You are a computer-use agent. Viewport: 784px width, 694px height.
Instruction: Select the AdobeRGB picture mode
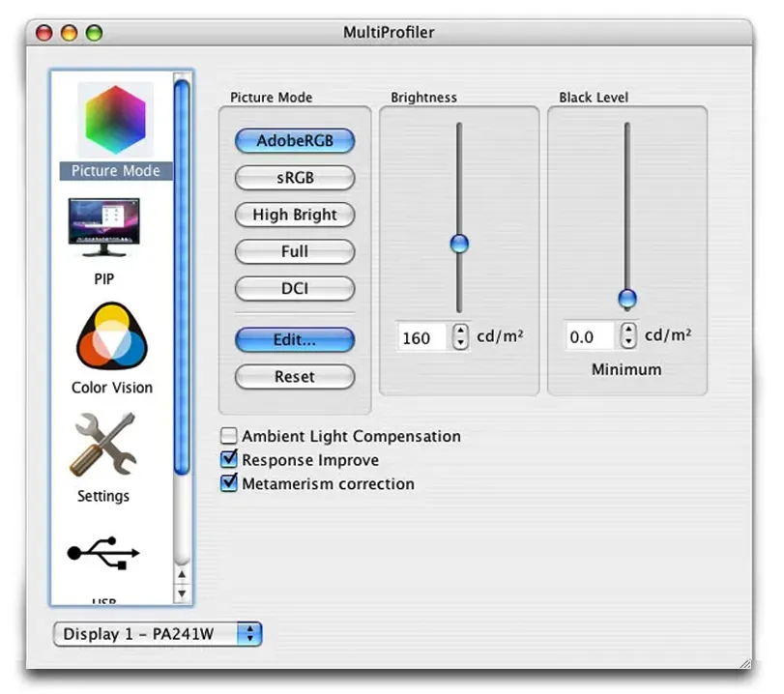[295, 140]
